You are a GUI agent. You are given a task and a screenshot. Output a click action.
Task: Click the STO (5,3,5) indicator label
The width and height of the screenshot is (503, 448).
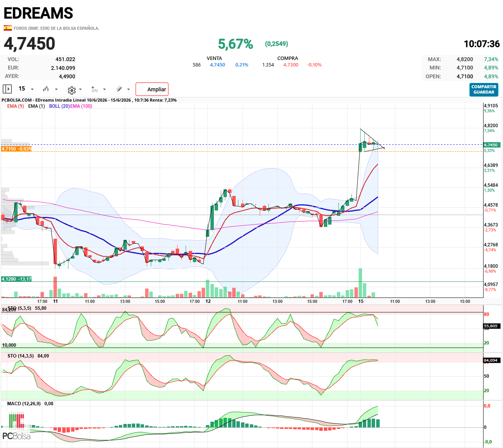pyautogui.click(x=19, y=308)
